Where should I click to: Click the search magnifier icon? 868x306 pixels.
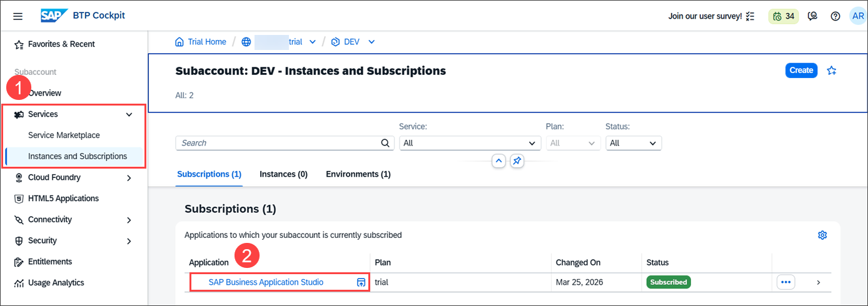[x=386, y=143]
